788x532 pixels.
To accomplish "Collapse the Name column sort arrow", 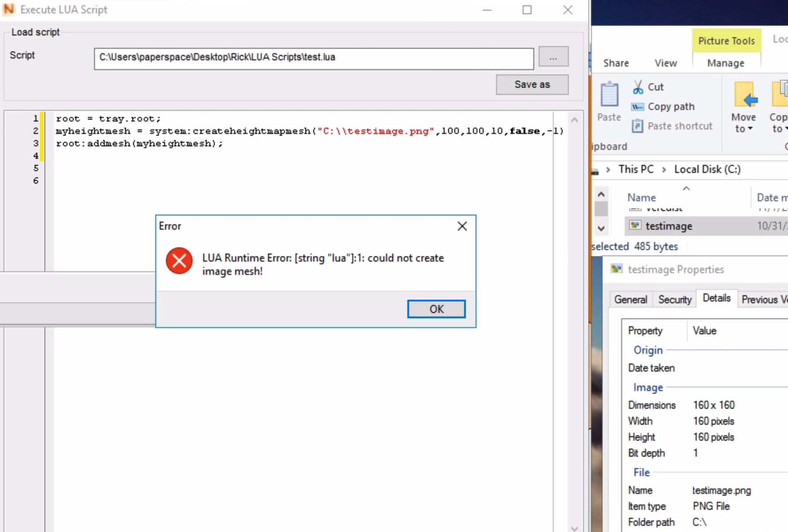I will 686,188.
